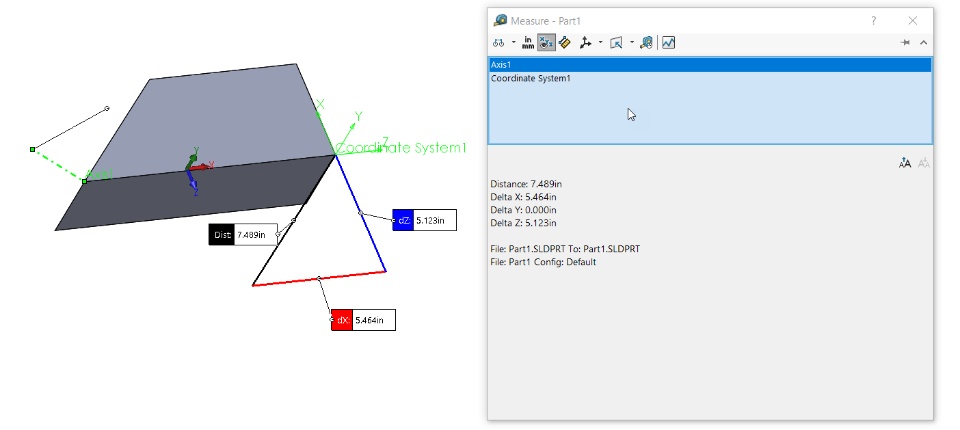960x430 pixels.
Task: Expand Arc/Circle Measurements dropdown arrow
Action: [514, 43]
